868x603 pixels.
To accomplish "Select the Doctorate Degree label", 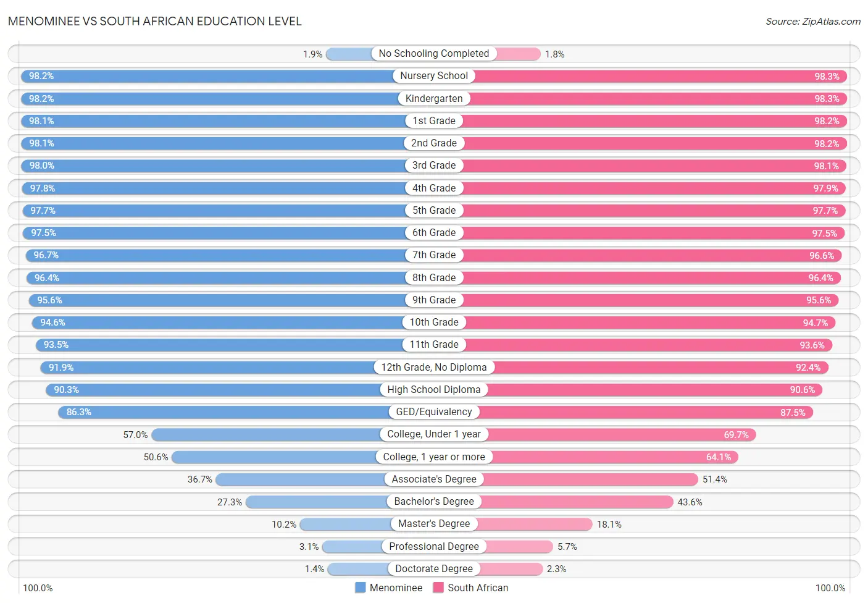I will click(434, 568).
